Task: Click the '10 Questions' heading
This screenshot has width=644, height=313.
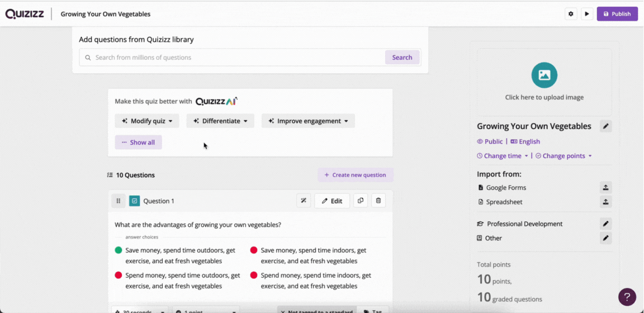Action: pyautogui.click(x=135, y=175)
